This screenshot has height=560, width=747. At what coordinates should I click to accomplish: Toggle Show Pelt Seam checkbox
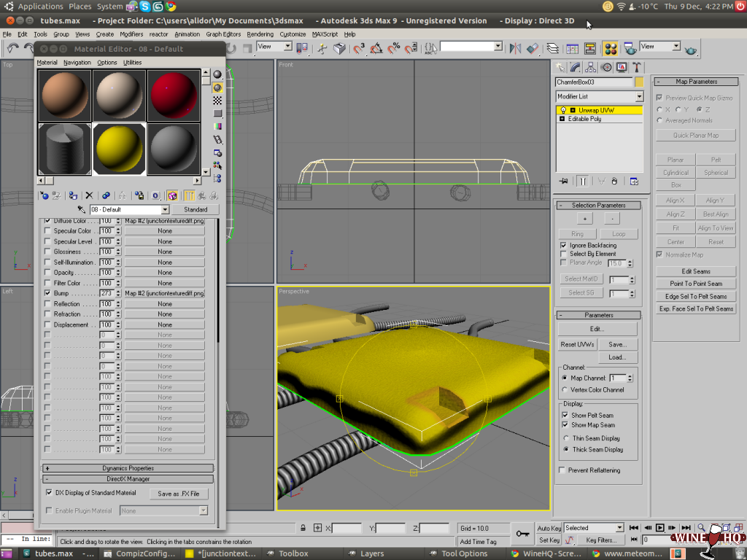(565, 415)
